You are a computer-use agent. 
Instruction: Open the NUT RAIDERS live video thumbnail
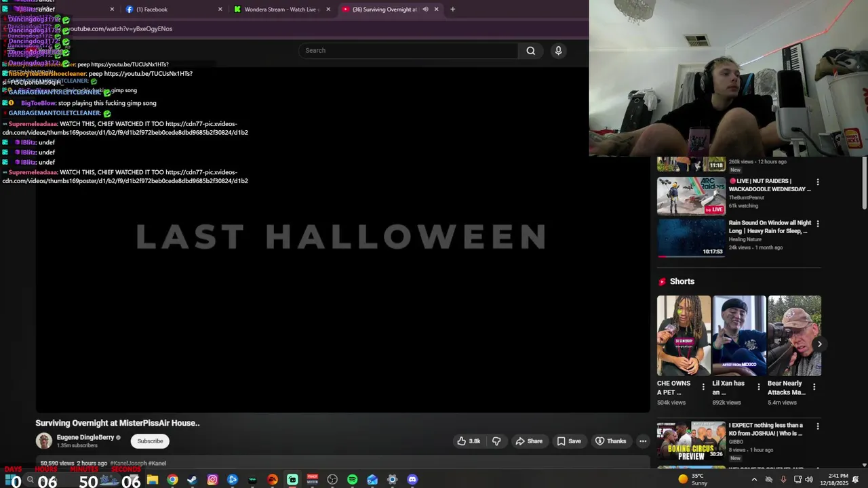click(691, 196)
